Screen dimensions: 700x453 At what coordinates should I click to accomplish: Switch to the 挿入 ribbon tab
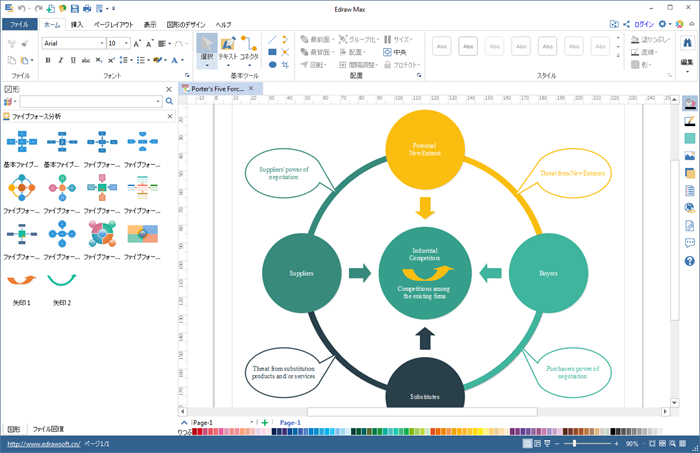tap(77, 23)
